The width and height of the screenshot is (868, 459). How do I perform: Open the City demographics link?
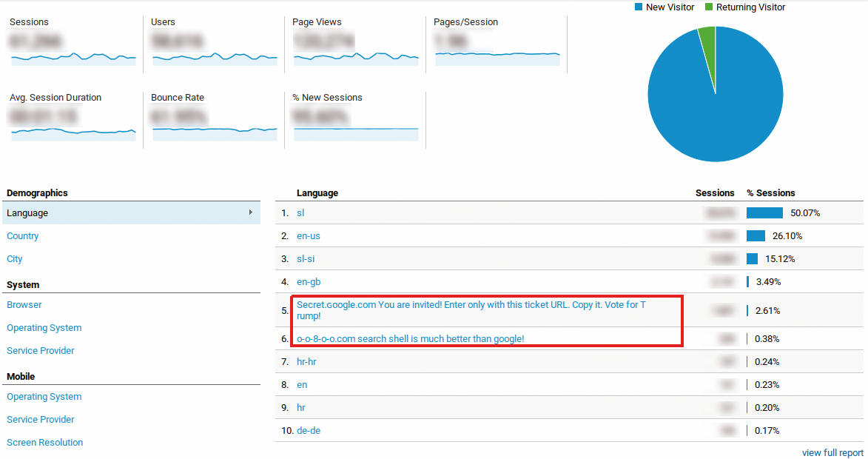[x=14, y=258]
